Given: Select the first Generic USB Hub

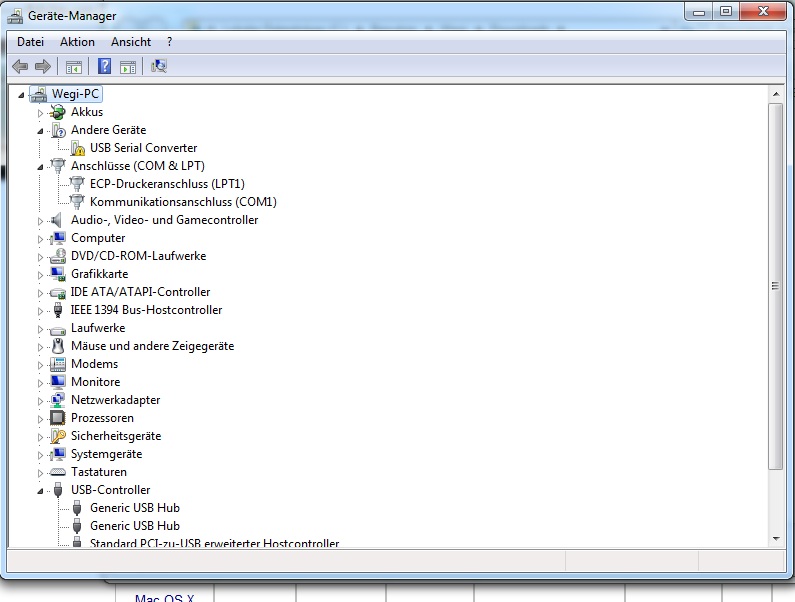Looking at the screenshot, I should pyautogui.click(x=135, y=508).
